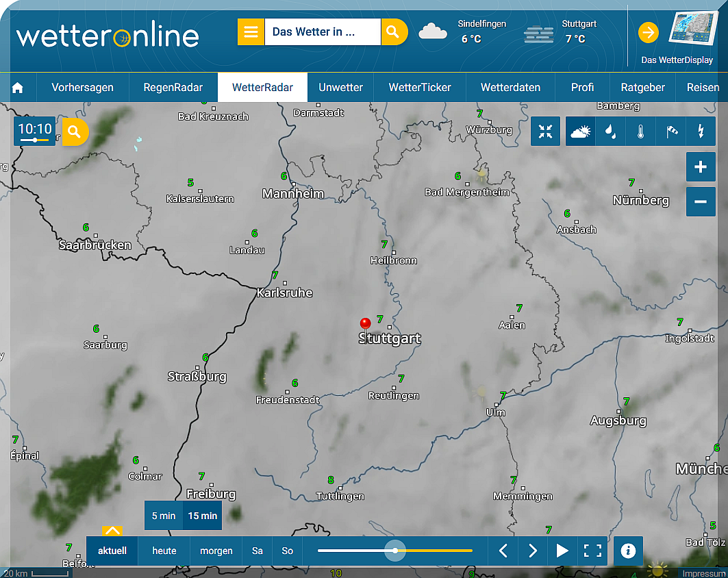Enter fullscreen map mode
Image resolution: width=728 pixels, height=578 pixels.
592,551
